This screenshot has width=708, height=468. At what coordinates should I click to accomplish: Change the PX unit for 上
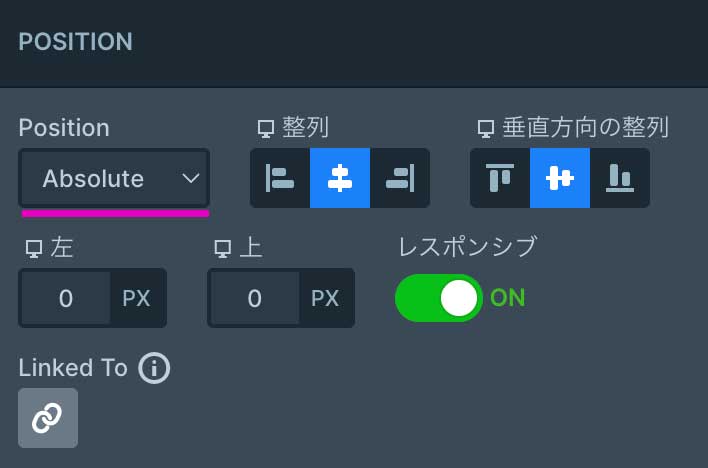click(x=325, y=298)
